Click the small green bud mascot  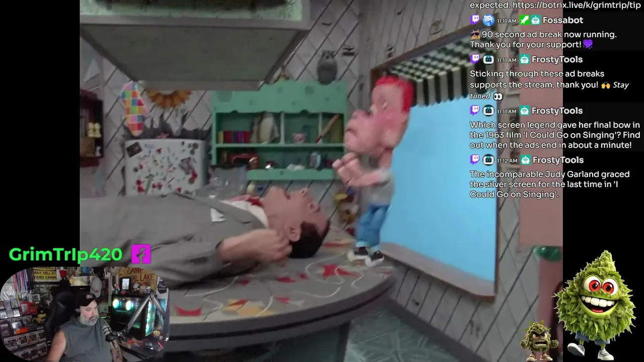tap(540, 341)
